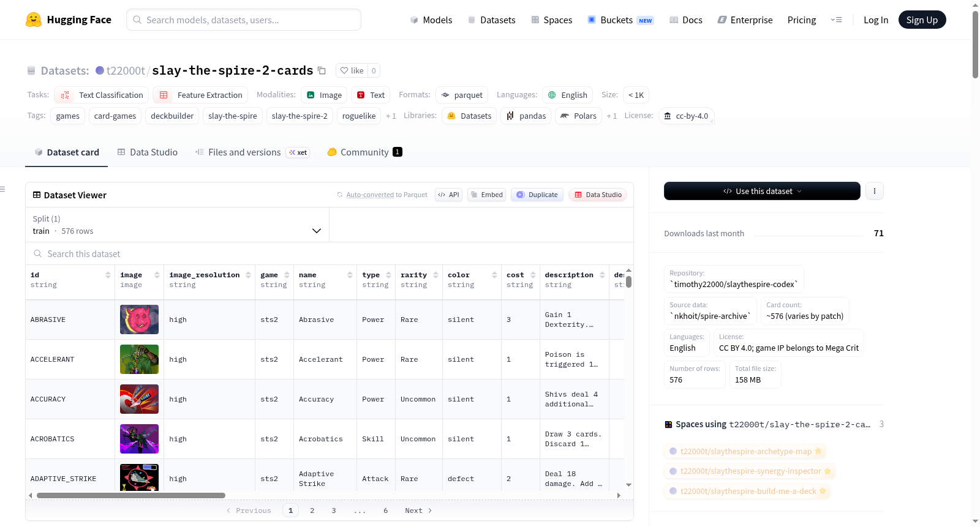
Task: Open the Feature Extraction task tag
Action: click(200, 95)
